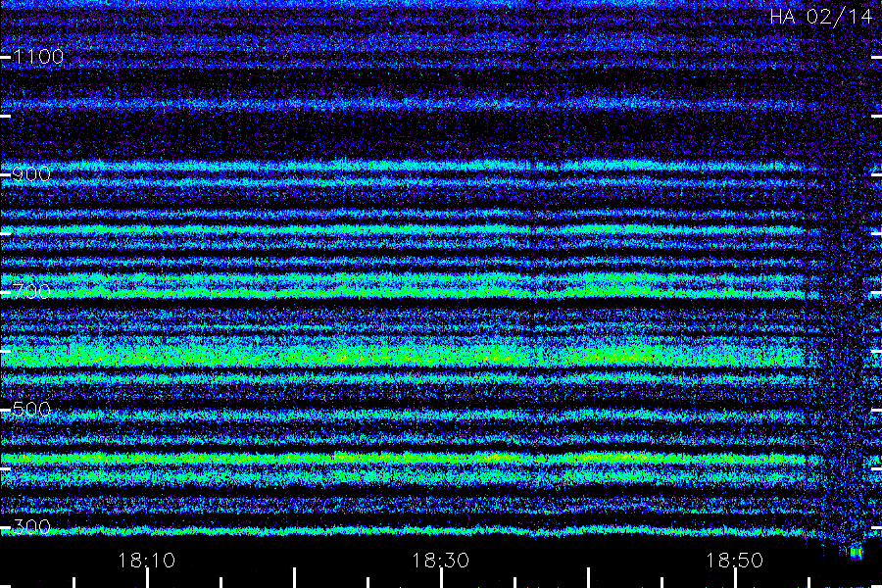Image resolution: width=882 pixels, height=588 pixels.
Task: Click the time tick mark below 18:30
Action: click(441, 578)
